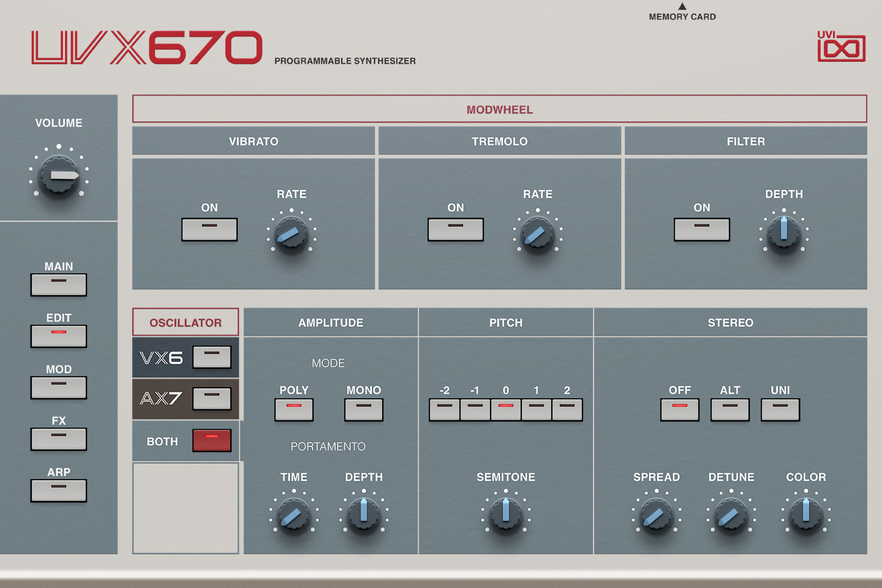Select the VX6 oscillator
The width and height of the screenshot is (882, 588).
tap(211, 357)
